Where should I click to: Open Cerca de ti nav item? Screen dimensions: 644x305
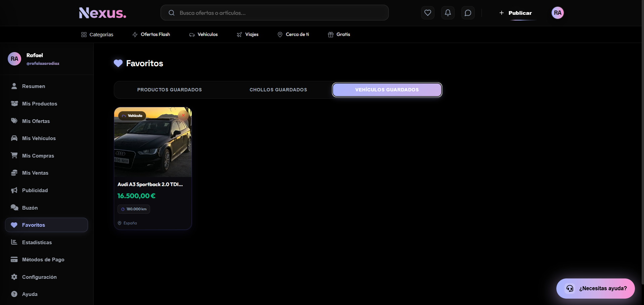click(x=293, y=35)
